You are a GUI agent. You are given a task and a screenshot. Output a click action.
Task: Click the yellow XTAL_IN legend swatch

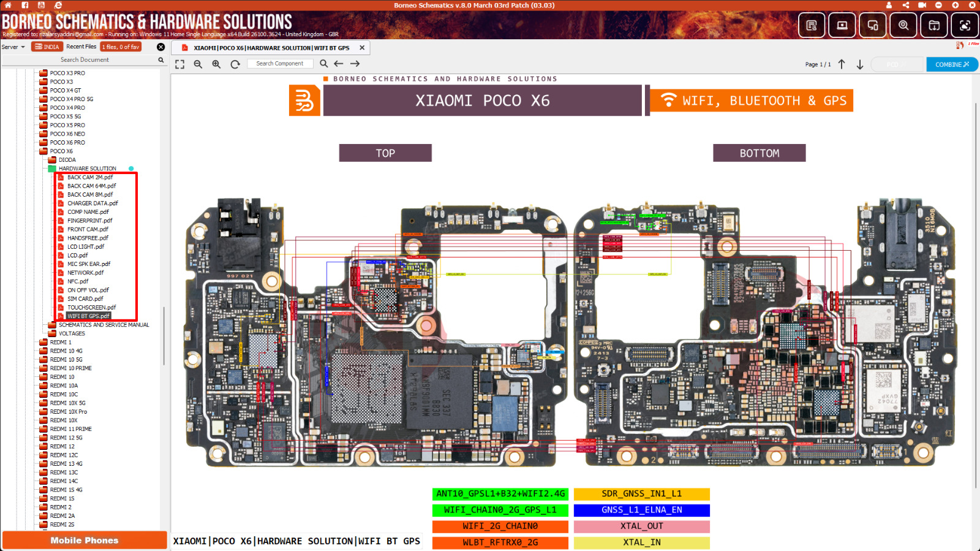click(642, 542)
